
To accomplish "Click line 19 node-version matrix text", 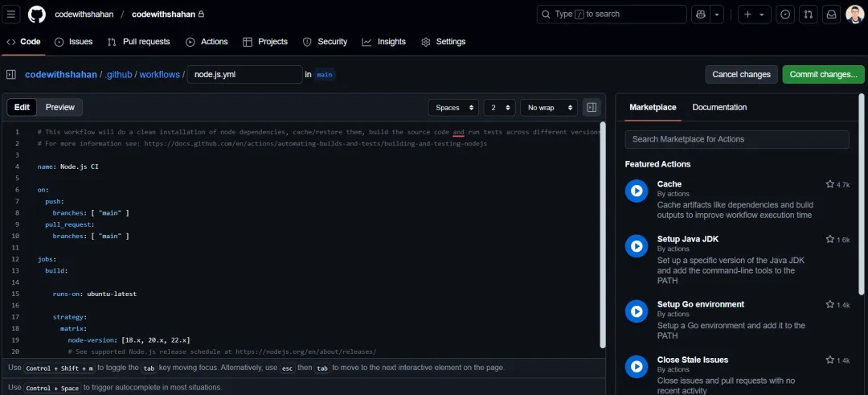I will 129,340.
